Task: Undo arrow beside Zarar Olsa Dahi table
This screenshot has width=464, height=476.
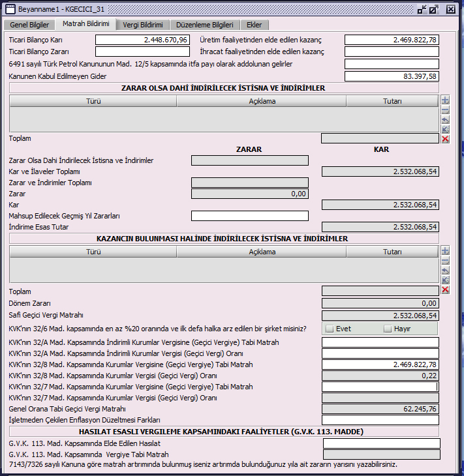Action: tap(445, 119)
